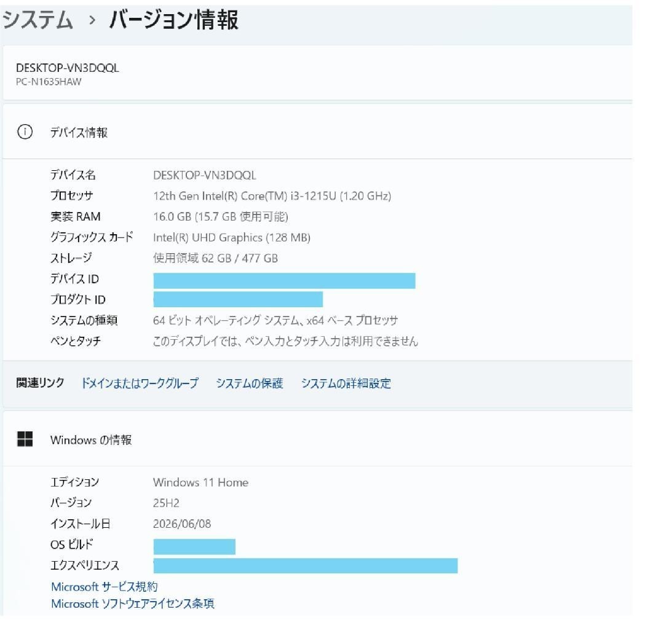The width and height of the screenshot is (664, 644).
Task: Click the ストレージ label
Action: tap(71, 257)
